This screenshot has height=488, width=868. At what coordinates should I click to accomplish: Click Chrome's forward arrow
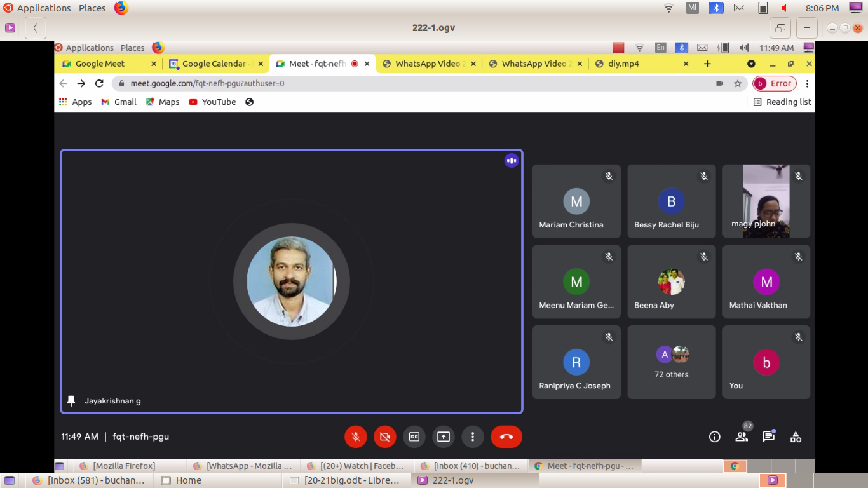(x=81, y=83)
